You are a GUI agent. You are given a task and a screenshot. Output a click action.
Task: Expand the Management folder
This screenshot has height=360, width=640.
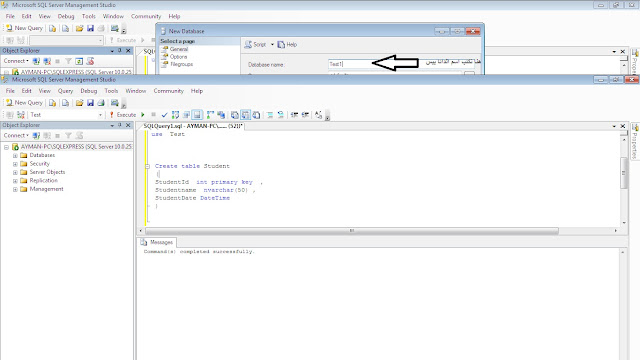coord(15,189)
